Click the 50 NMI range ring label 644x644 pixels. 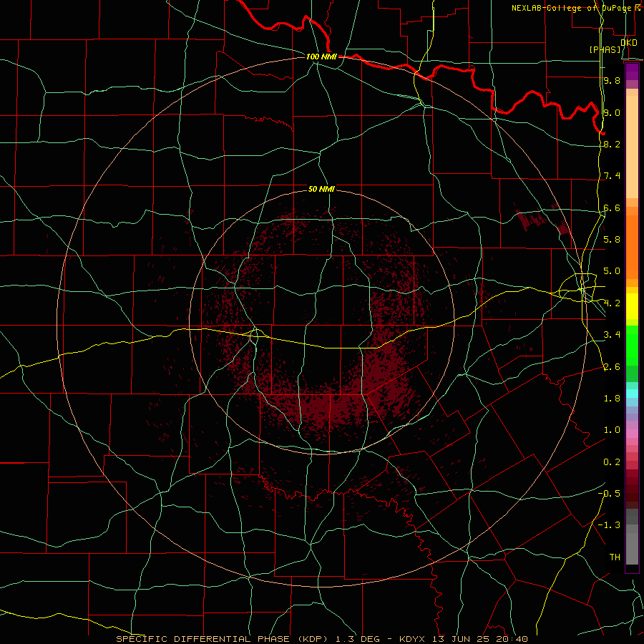point(321,189)
